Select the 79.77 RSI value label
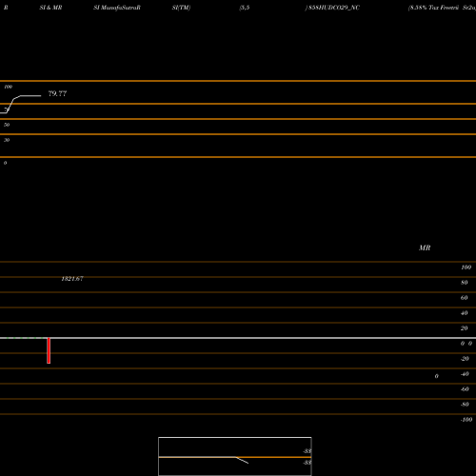The image size is (476, 476). coord(57,93)
